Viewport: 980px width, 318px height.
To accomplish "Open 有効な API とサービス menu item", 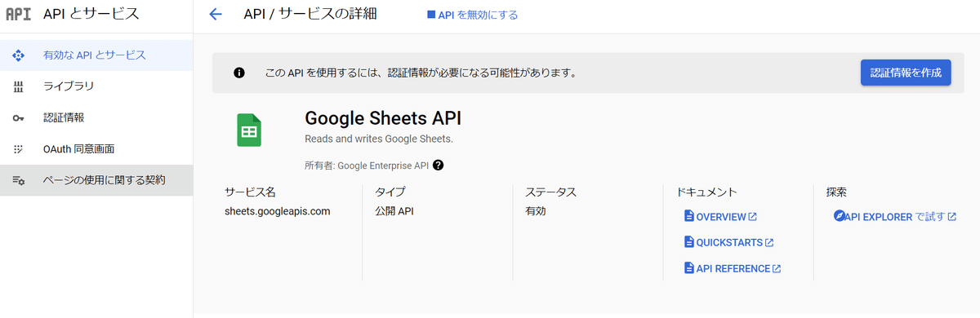I will (x=96, y=55).
